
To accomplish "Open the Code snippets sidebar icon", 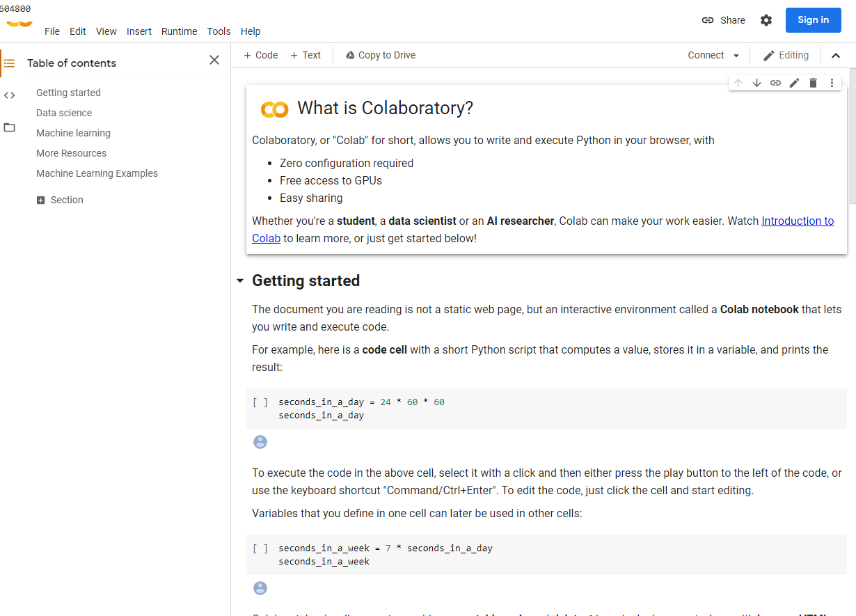I will 9,95.
